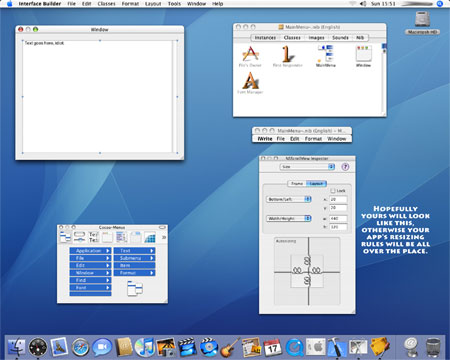Open Finder from the Dock
Viewport: 450px width, 360px height.
(16, 347)
